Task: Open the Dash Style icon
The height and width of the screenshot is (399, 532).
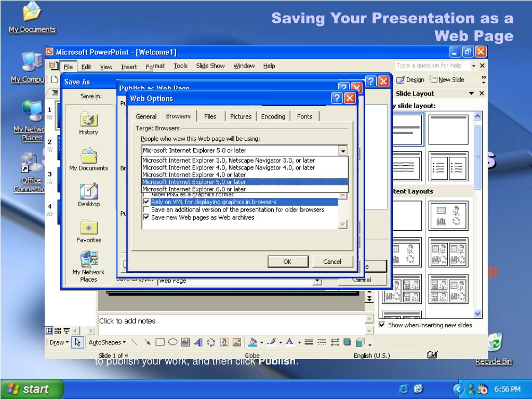Action: point(322,342)
